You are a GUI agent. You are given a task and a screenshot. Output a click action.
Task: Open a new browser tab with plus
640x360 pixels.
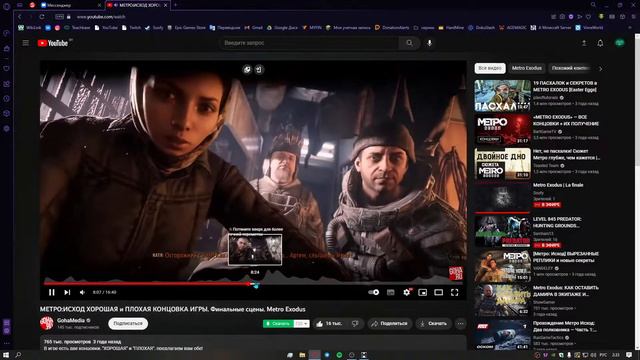176,5
